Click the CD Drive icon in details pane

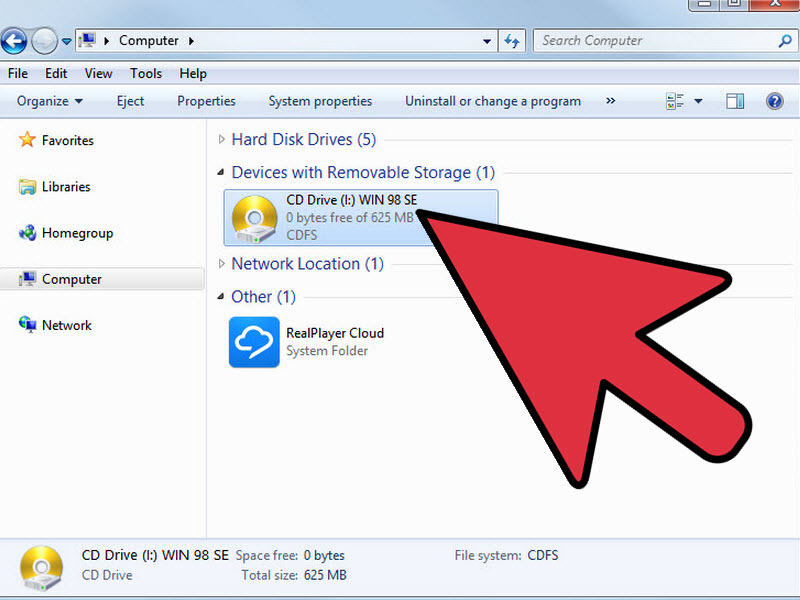click(x=41, y=568)
